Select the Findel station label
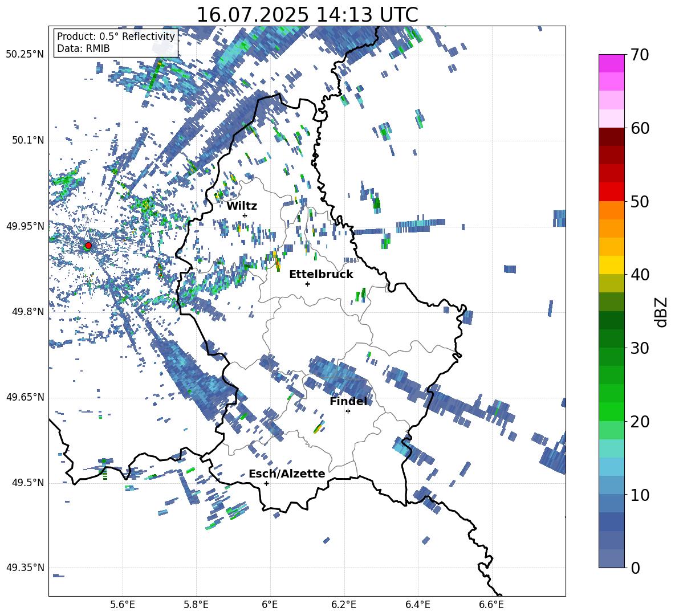The image size is (675, 616). [348, 401]
